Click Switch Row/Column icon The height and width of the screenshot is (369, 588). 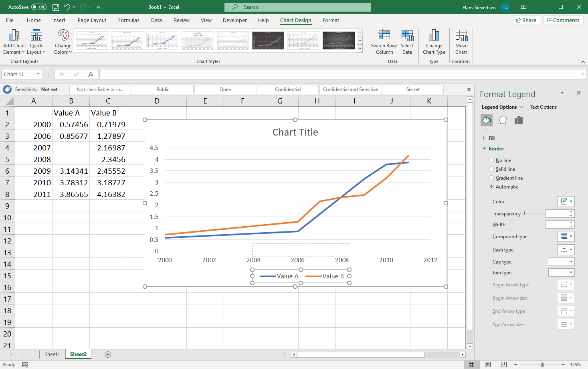(x=384, y=36)
